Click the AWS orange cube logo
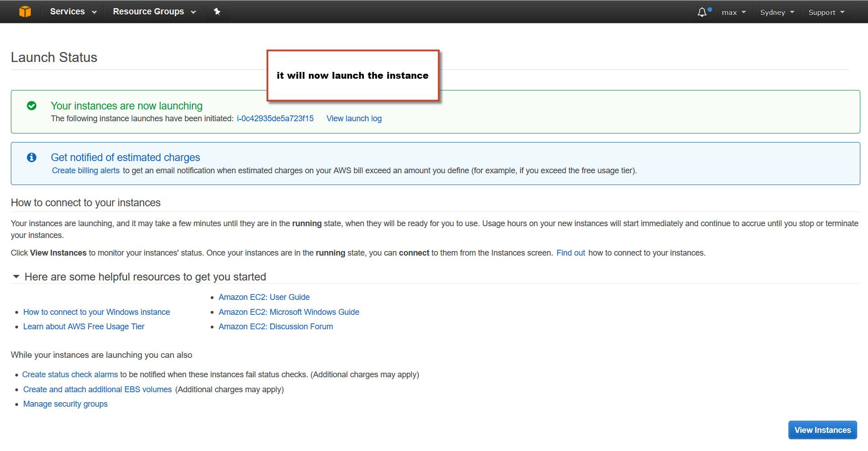868x451 pixels. [x=25, y=12]
